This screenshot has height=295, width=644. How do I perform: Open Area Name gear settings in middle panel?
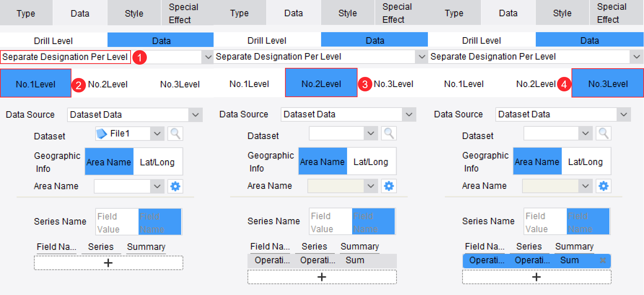(x=389, y=186)
